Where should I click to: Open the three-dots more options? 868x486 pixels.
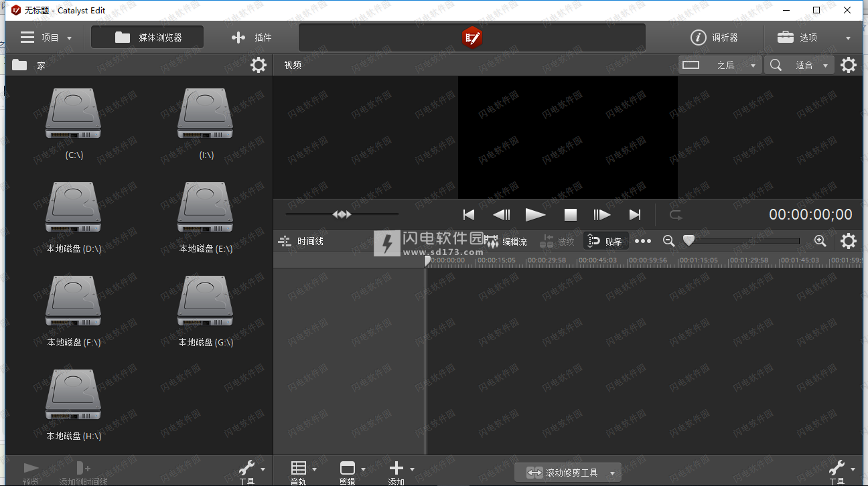pos(643,241)
